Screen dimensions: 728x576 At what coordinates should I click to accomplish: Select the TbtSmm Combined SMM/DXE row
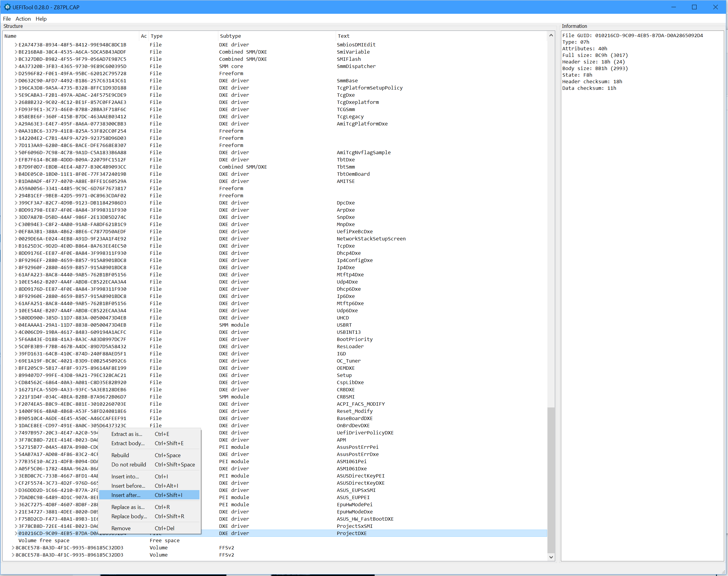coord(275,167)
